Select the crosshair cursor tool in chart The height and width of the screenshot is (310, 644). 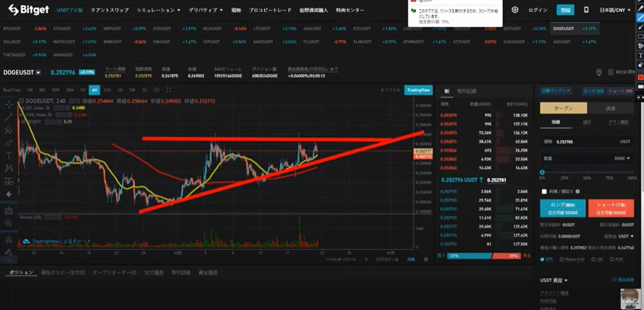coord(9,105)
